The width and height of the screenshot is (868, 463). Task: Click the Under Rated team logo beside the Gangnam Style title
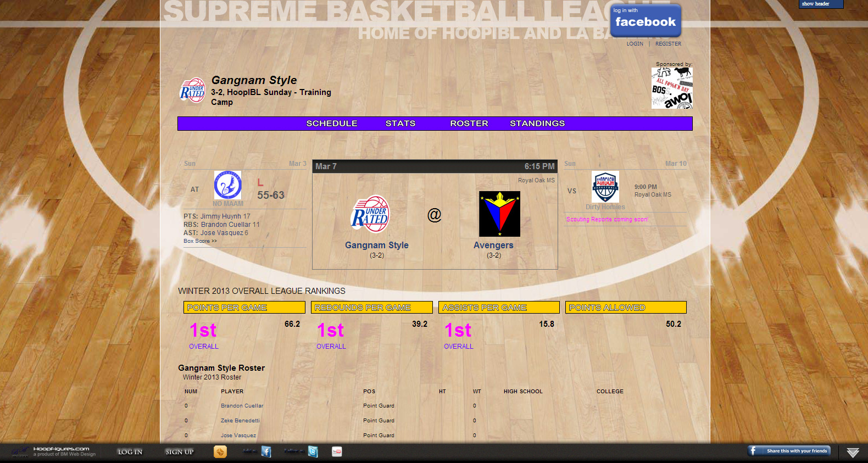pyautogui.click(x=192, y=91)
